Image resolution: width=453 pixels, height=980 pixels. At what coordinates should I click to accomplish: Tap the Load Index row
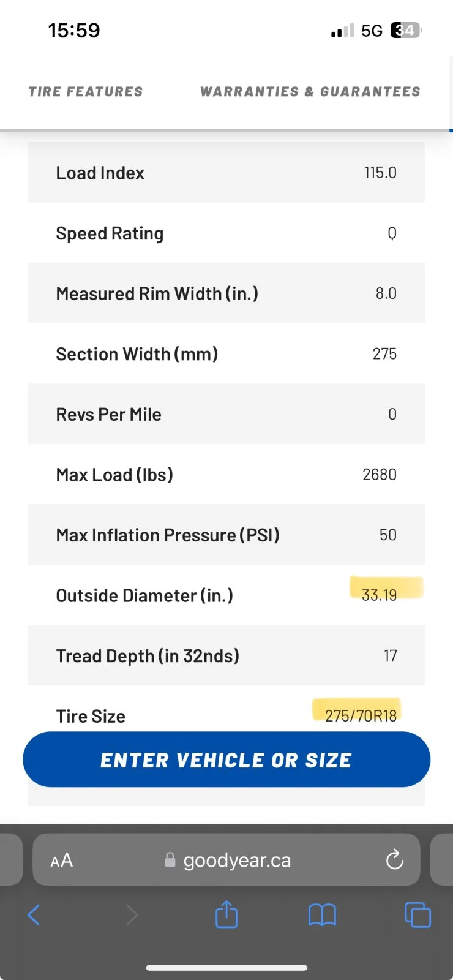pos(226,173)
